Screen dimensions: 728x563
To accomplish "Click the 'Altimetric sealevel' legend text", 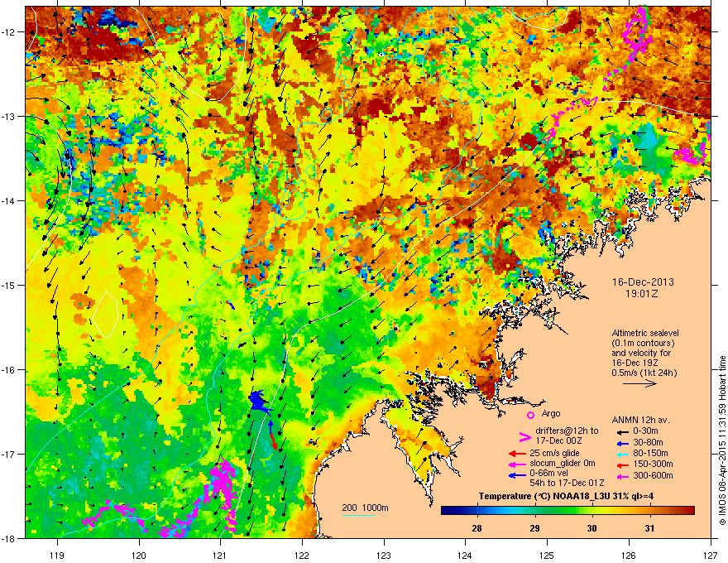I will coord(645,333).
